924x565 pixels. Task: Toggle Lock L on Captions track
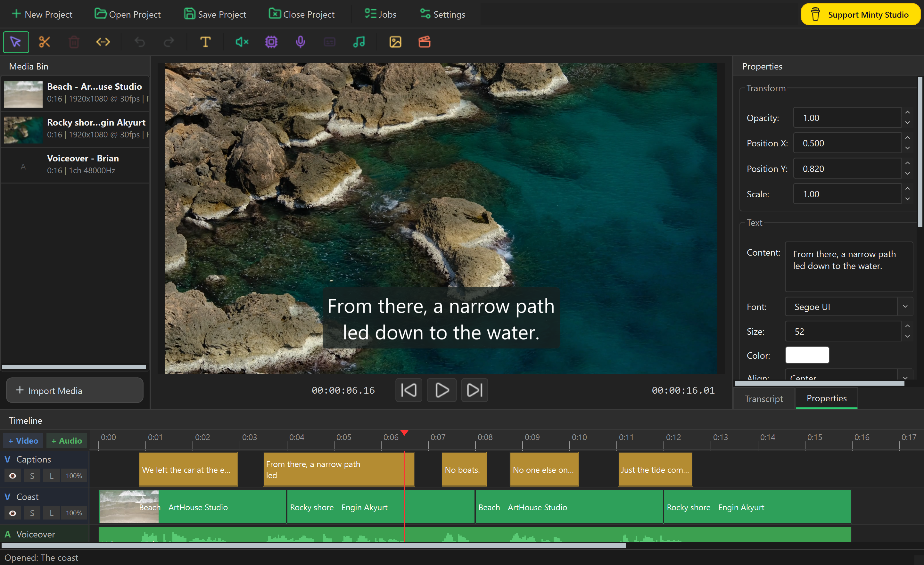coord(52,476)
